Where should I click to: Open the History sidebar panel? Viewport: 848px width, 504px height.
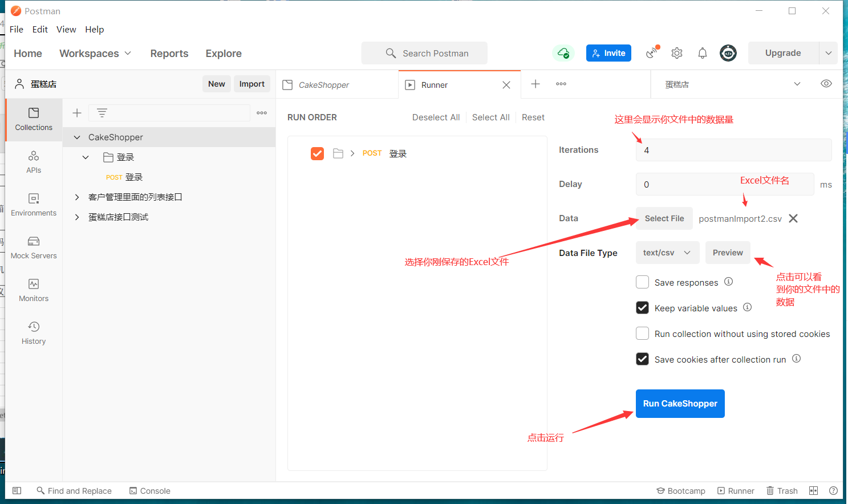pyautogui.click(x=34, y=334)
